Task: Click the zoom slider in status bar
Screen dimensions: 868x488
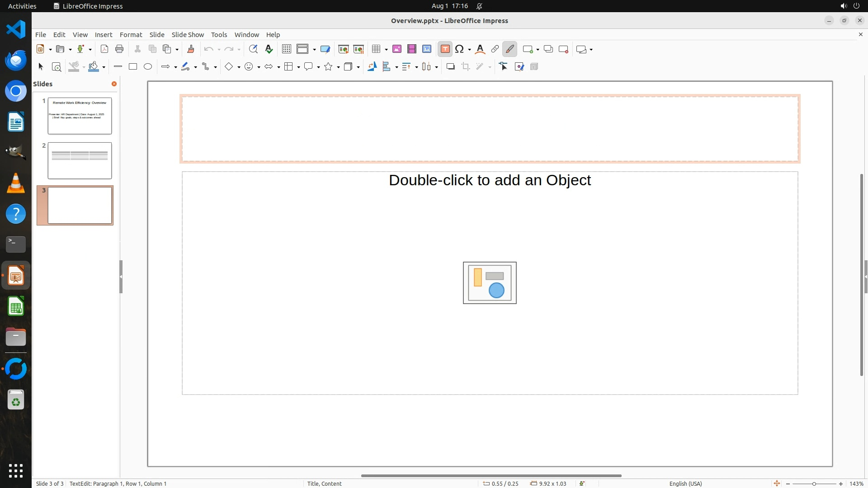Action: pos(814,484)
